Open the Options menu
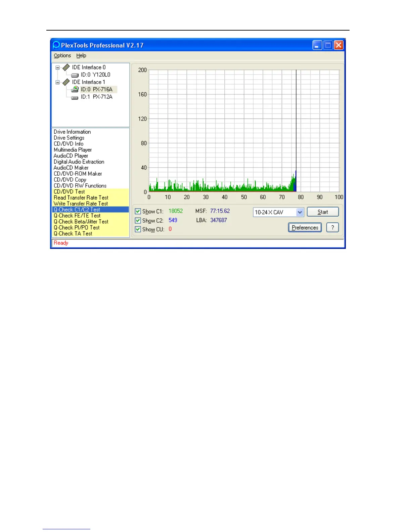 (62, 55)
